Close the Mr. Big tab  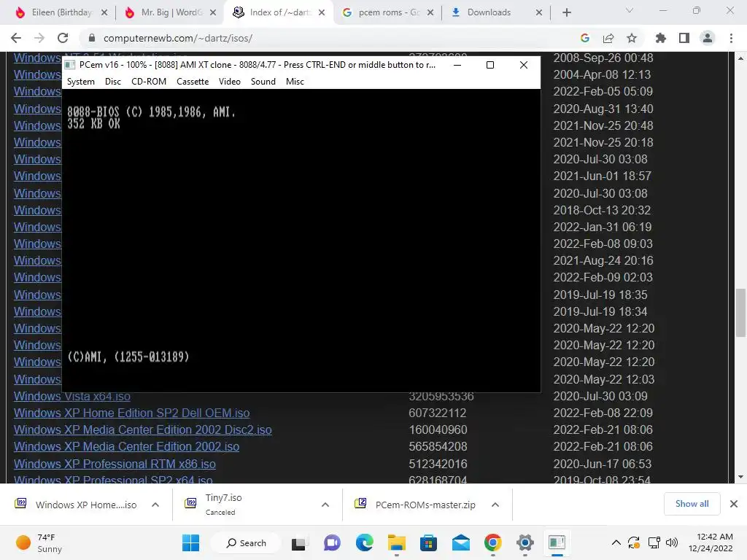(x=213, y=12)
